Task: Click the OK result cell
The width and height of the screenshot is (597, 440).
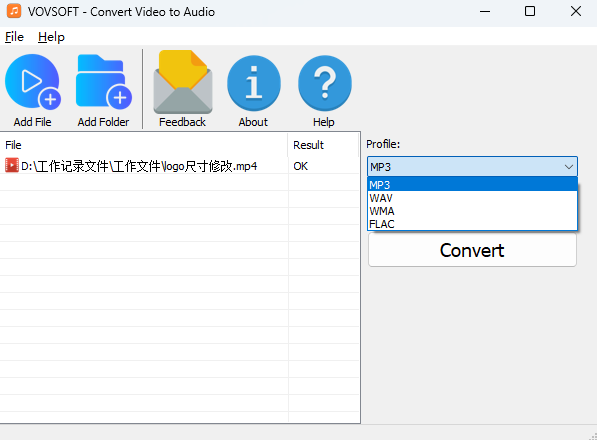Action: click(300, 166)
